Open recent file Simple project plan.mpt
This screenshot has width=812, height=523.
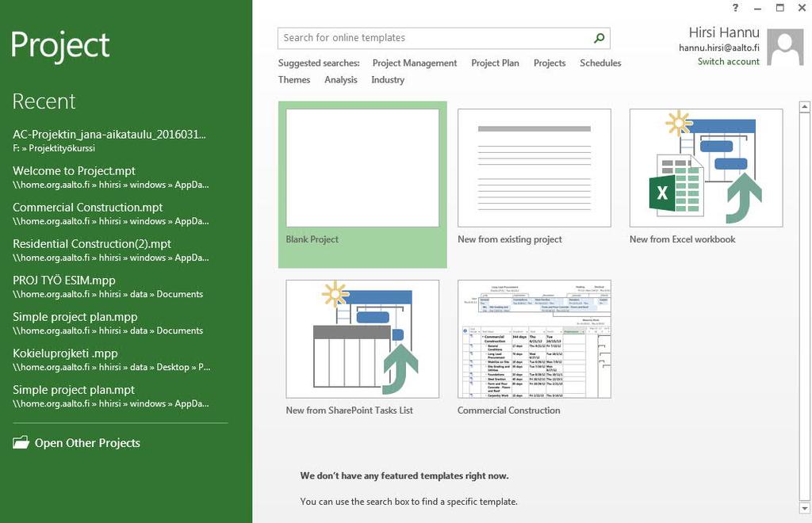coord(111,395)
